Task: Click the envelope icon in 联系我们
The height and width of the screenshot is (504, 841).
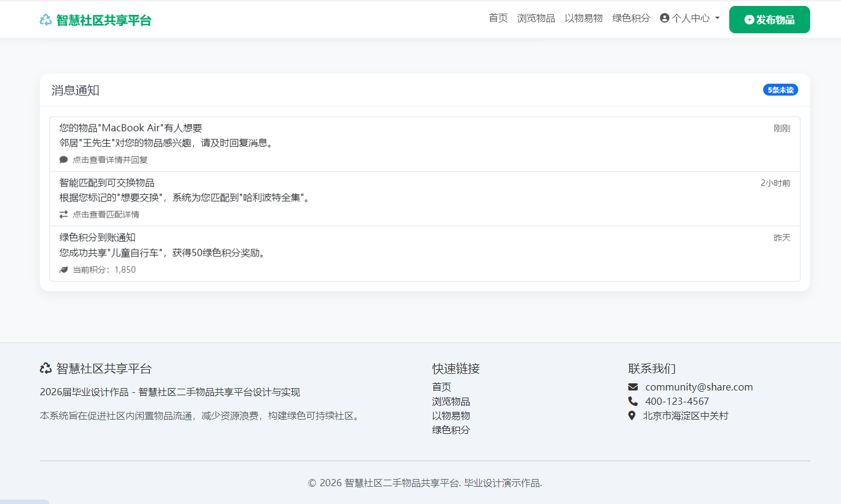Action: (633, 387)
